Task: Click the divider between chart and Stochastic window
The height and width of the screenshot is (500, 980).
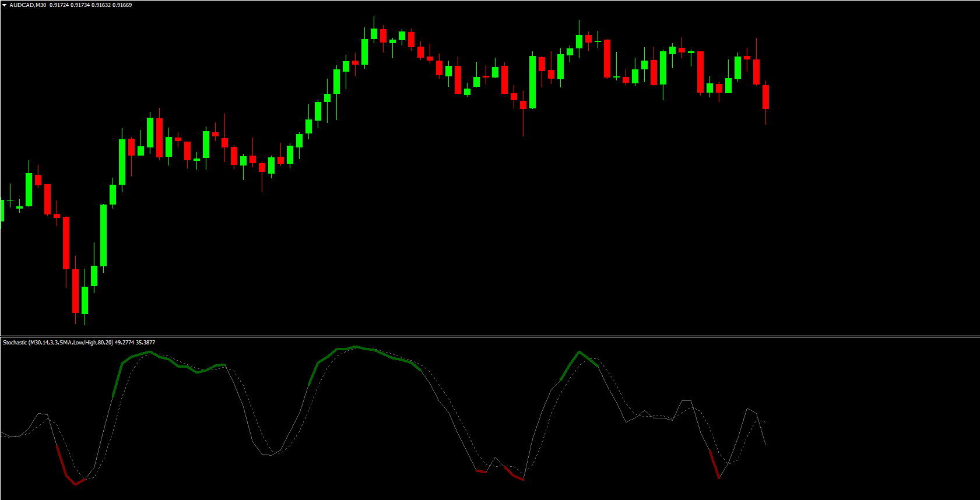Action: tap(490, 336)
